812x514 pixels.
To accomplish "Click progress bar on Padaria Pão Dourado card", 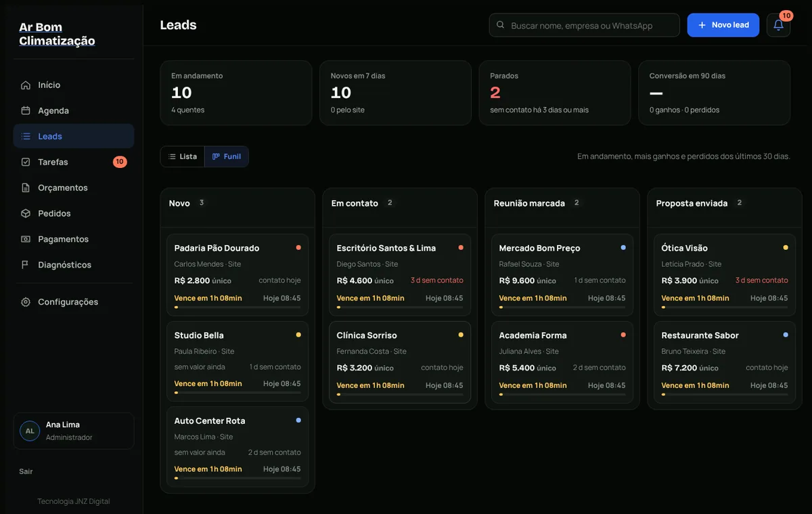I will tap(238, 307).
